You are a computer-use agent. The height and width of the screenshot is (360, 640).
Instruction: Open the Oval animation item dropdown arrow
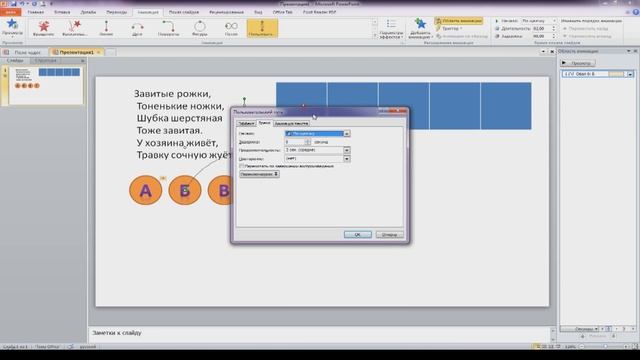pos(630,74)
